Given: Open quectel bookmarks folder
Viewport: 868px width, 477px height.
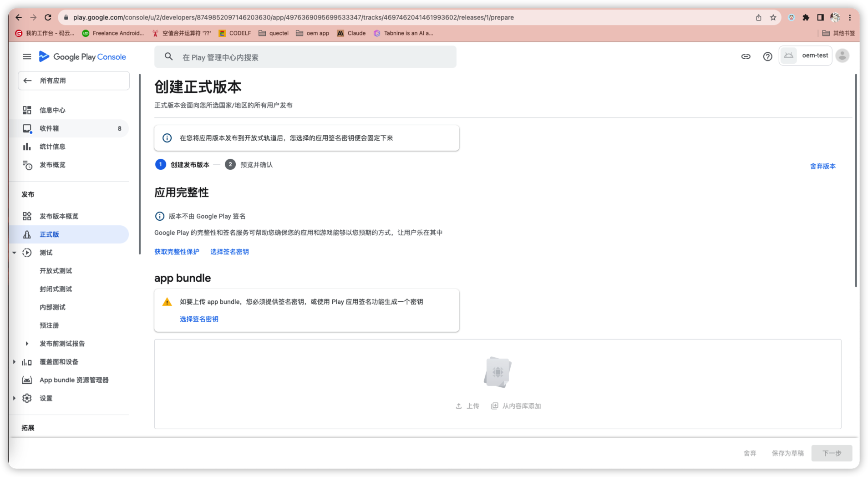Looking at the screenshot, I should pyautogui.click(x=274, y=33).
